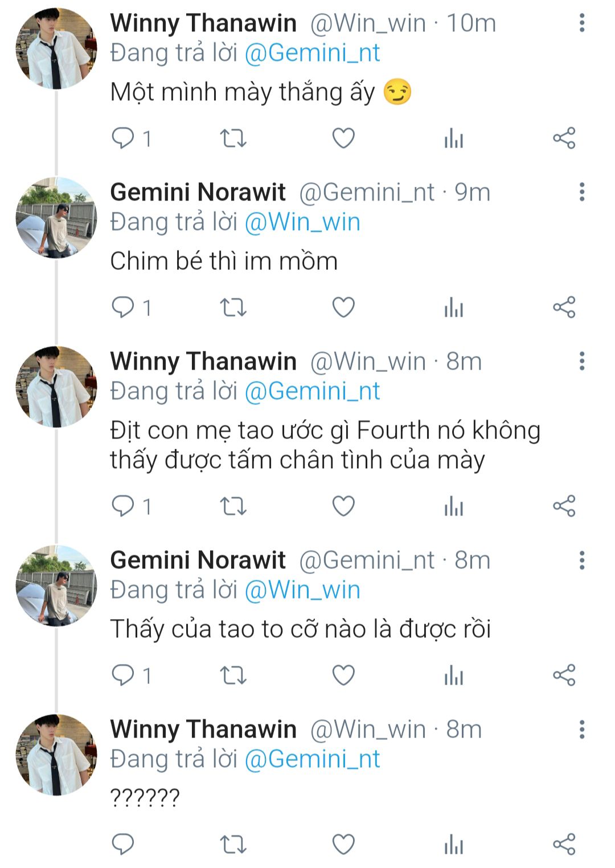Reply to Winny's 10m tweet
Image resolution: width=615 pixels, height=868 pixels.
point(123,138)
